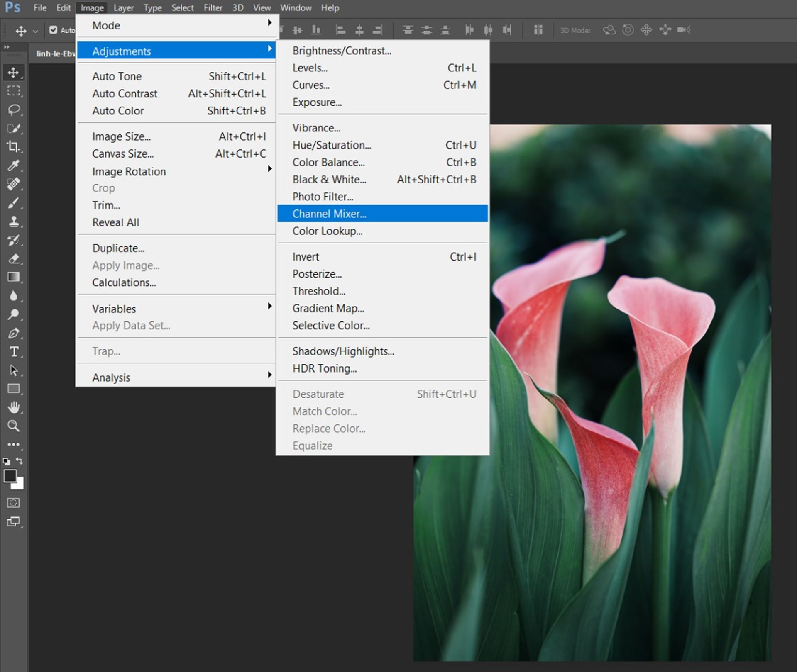The image size is (797, 672).
Task: Toggle the Auto-Select checkbox
Action: (53, 30)
